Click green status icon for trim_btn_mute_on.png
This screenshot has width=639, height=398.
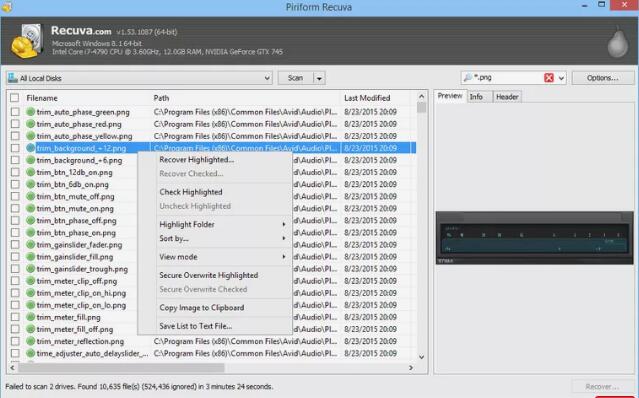(30, 208)
